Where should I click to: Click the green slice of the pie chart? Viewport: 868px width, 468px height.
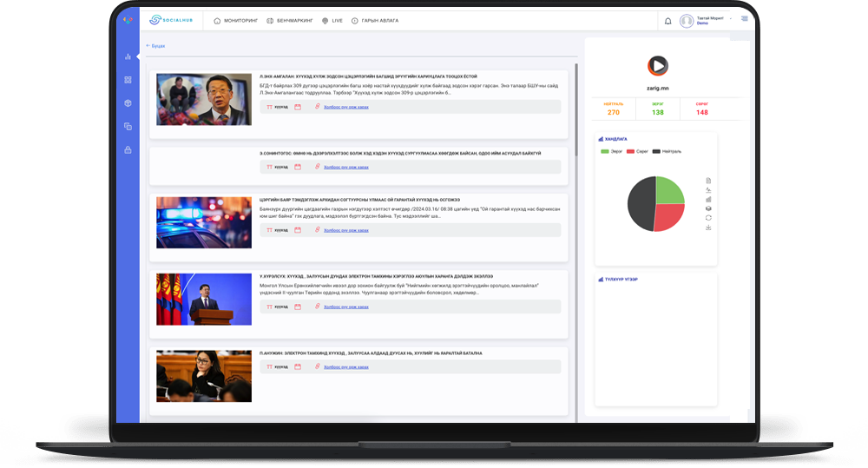coord(669,191)
